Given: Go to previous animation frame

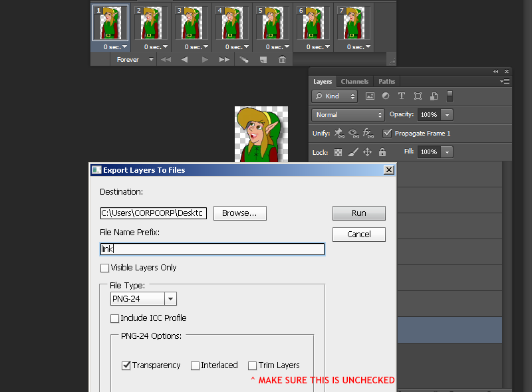Looking at the screenshot, I should coord(185,60).
